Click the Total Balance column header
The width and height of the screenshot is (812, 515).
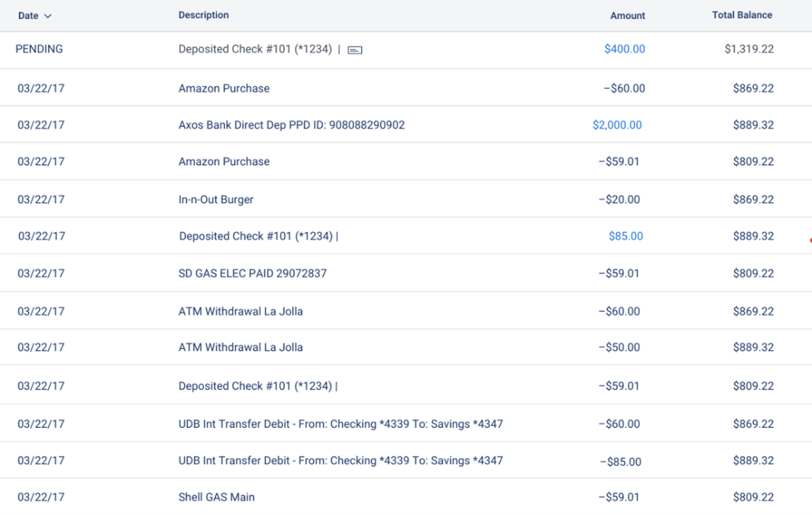pyautogui.click(x=742, y=15)
